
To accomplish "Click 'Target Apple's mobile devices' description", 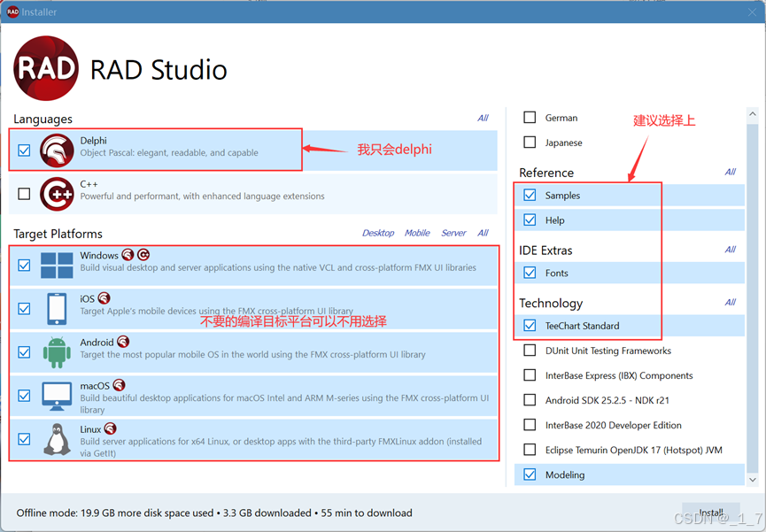I will 216,312.
